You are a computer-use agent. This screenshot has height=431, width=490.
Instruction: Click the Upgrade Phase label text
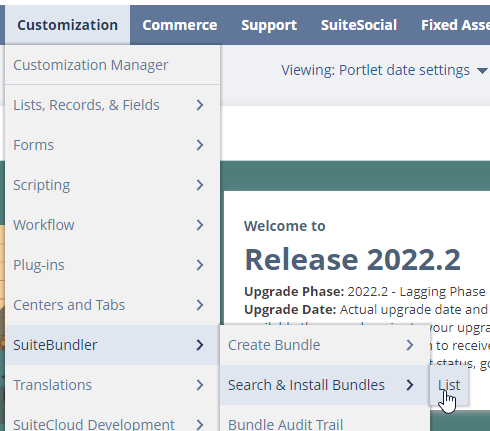coord(294,292)
